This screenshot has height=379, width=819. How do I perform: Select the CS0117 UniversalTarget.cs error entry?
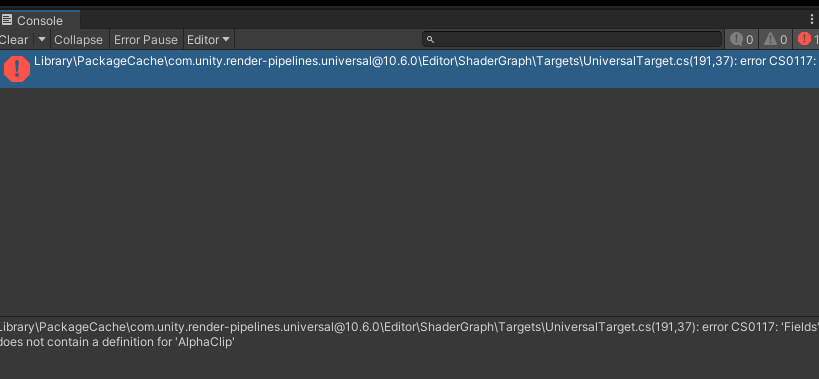point(410,69)
